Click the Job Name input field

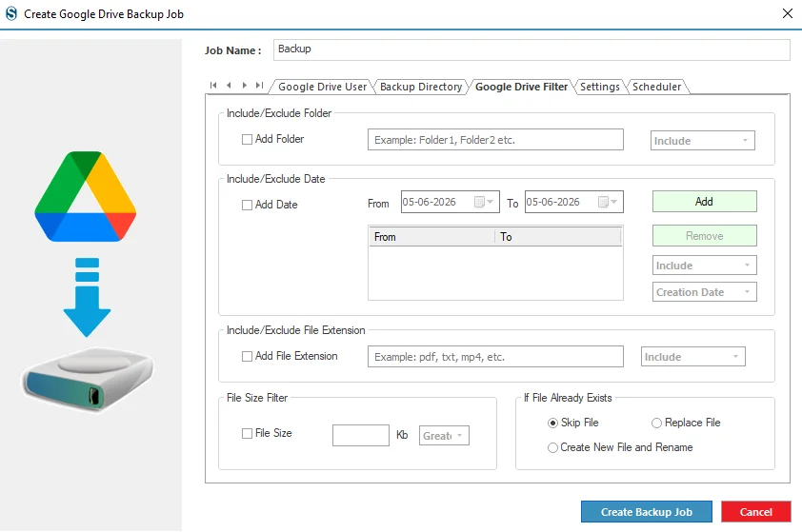(531, 49)
